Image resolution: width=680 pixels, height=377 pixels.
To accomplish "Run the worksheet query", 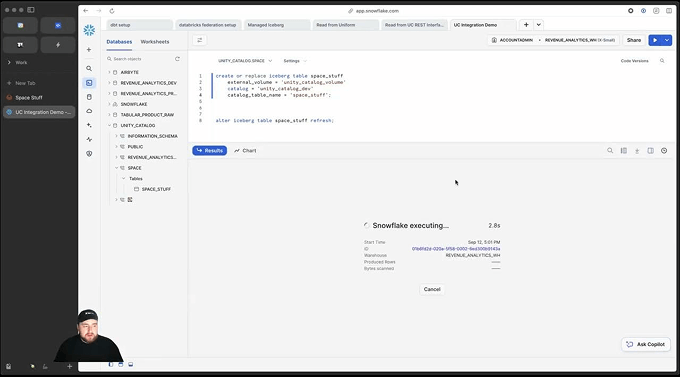I will 655,40.
